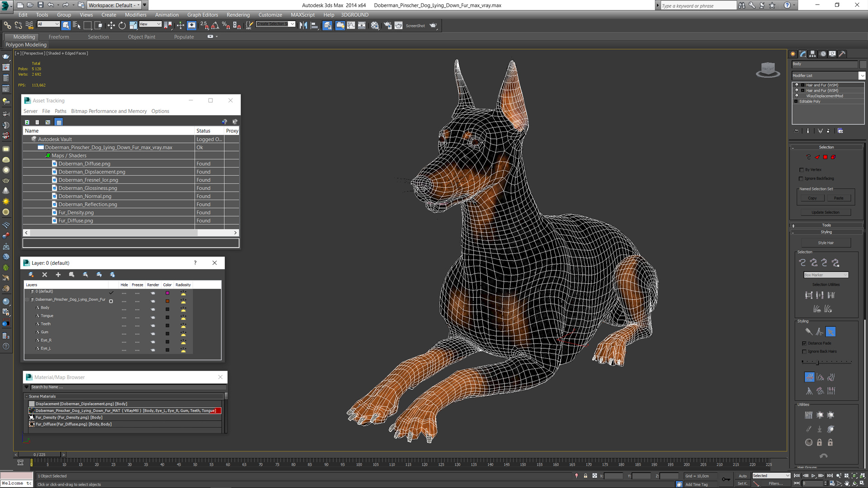868x488 pixels.
Task: Click the Copy named selection button
Action: pos(812,198)
